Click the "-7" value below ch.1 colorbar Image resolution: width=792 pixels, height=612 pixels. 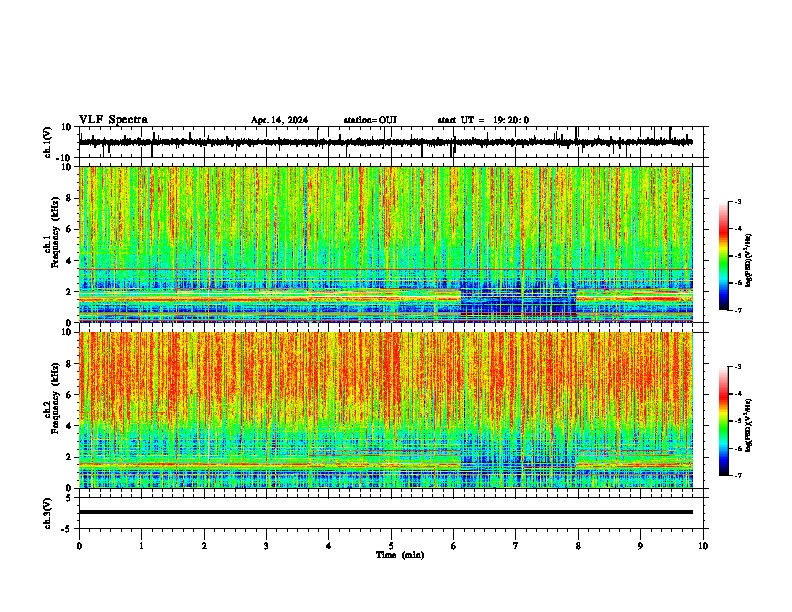737,311
